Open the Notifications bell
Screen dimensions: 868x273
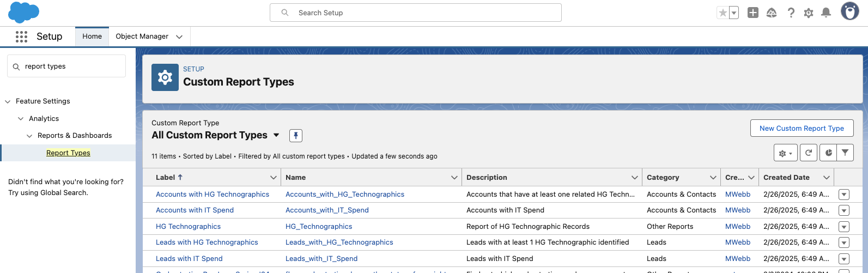click(826, 13)
